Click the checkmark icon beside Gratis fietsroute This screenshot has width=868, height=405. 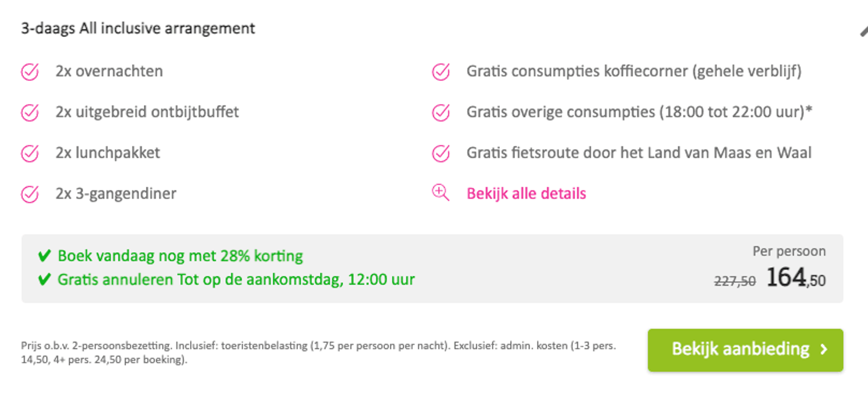[441, 153]
